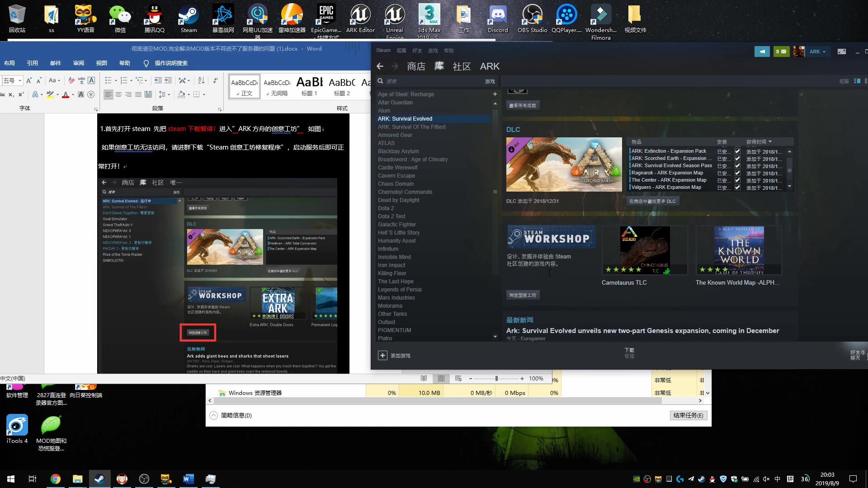868x488 pixels.
Task: Open the 审阅 ribbon tab
Action: 79,63
